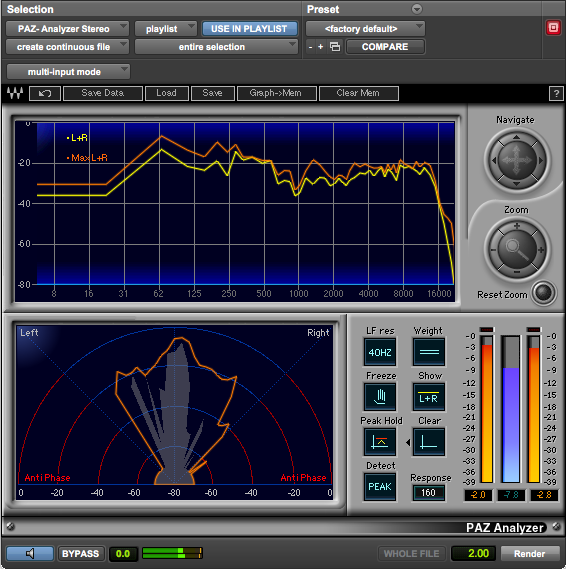Screen dimensions: 566x569
Task: Open the playlist dropdown
Action: [x=166, y=29]
